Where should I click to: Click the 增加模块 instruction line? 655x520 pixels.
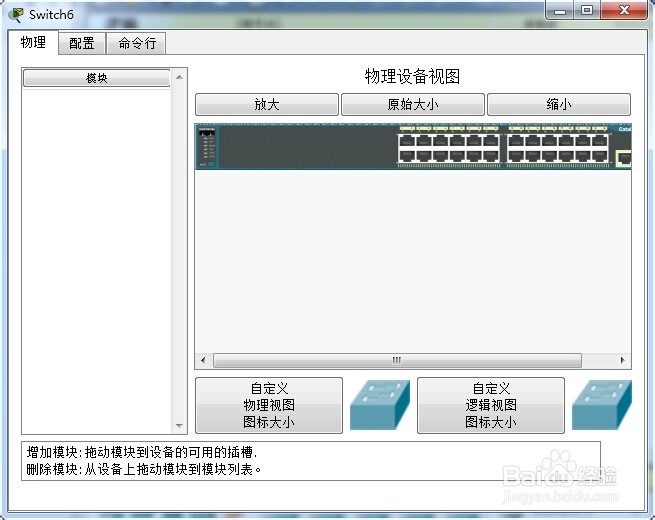point(142,452)
